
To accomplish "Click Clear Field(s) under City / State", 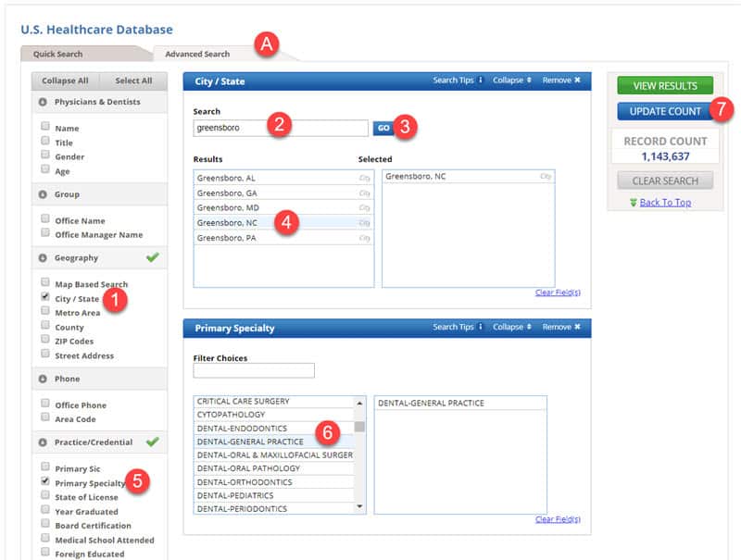I will 558,292.
